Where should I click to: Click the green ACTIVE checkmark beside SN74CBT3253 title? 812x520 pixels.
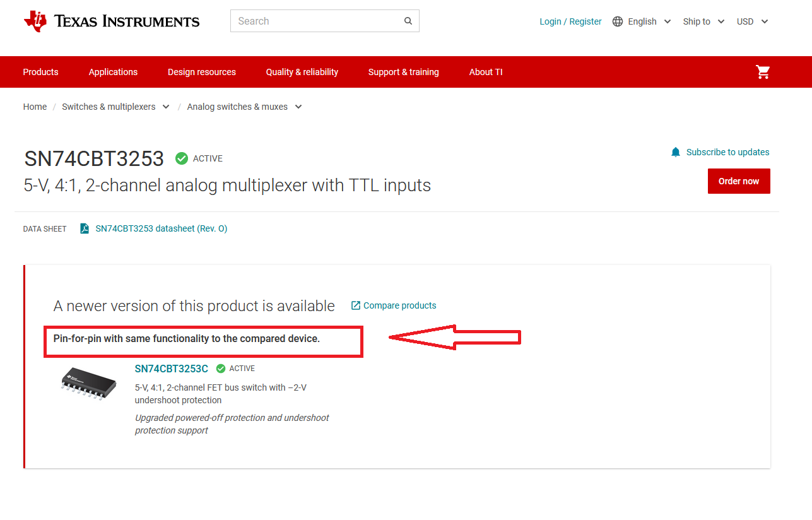(182, 158)
